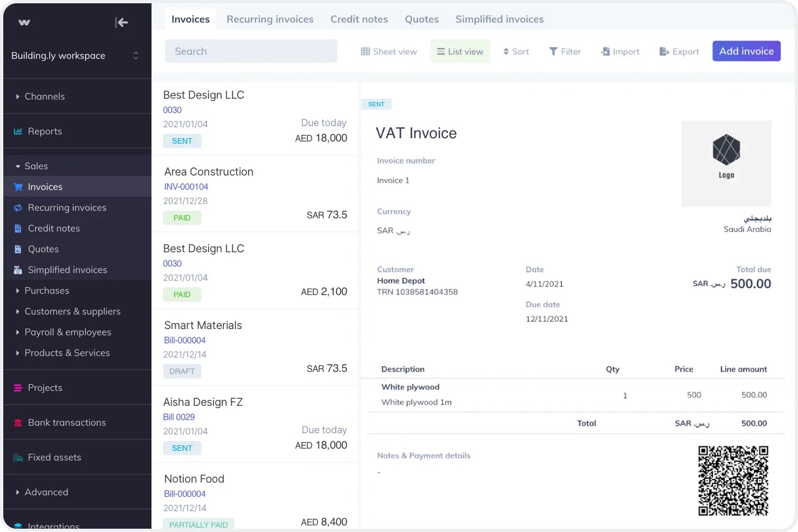Open Bank transactions from the sidebar
This screenshot has height=532, width=798.
point(66,422)
